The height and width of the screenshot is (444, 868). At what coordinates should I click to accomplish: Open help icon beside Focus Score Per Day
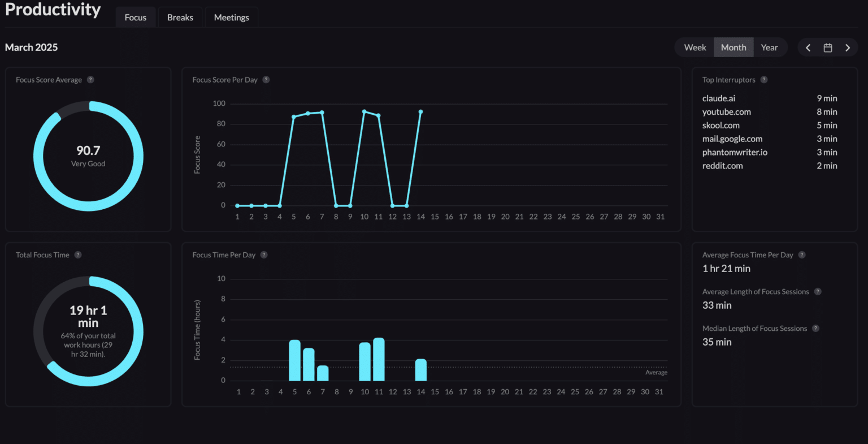coord(266,80)
